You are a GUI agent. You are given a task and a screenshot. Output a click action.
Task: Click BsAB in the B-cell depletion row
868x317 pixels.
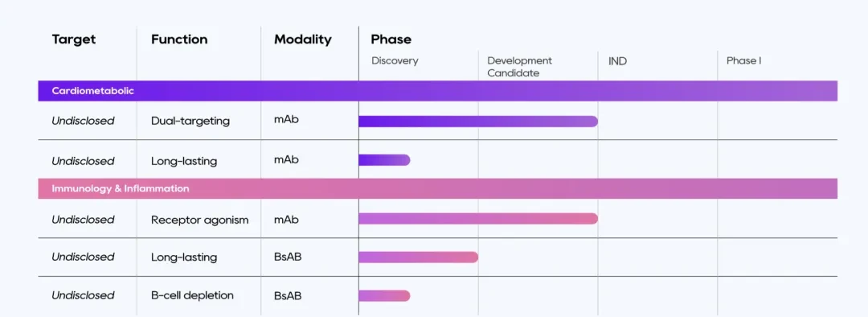288,295
